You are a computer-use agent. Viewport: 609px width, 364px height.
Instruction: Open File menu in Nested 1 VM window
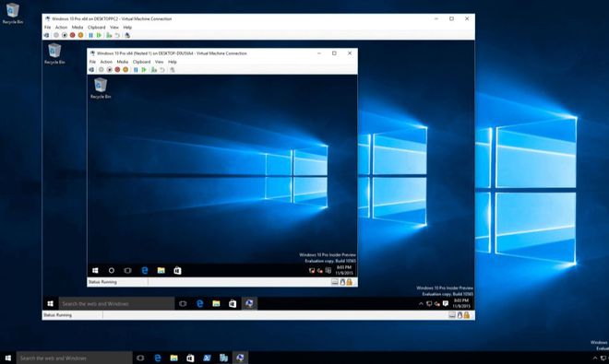(92, 62)
